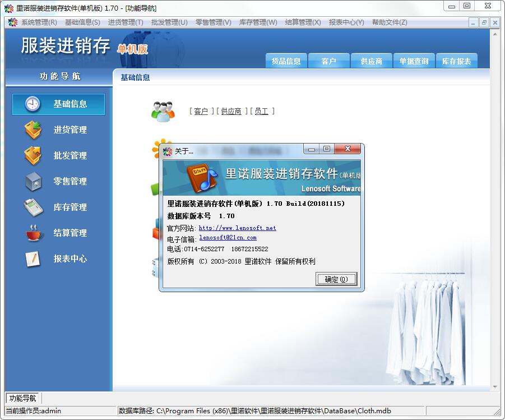Switch to the 单据查询 tab
Screen dimensions: 505x420
pyautogui.click(x=414, y=61)
